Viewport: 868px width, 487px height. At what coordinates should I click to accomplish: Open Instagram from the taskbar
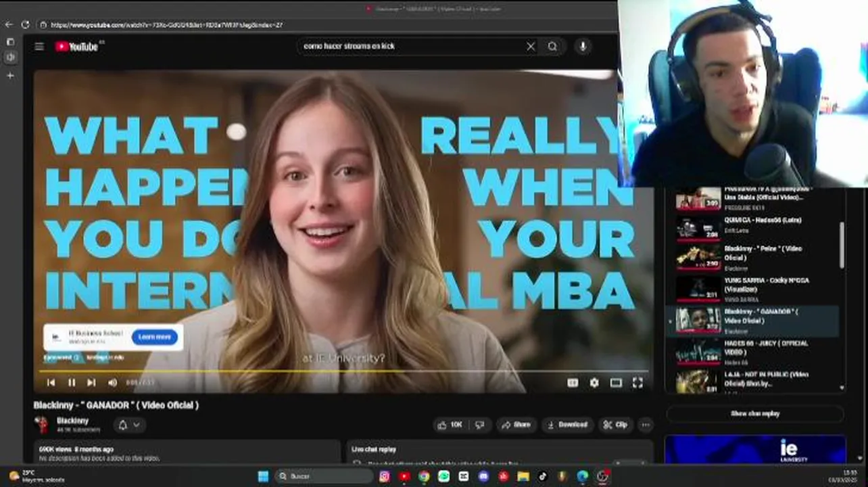pyautogui.click(x=385, y=477)
